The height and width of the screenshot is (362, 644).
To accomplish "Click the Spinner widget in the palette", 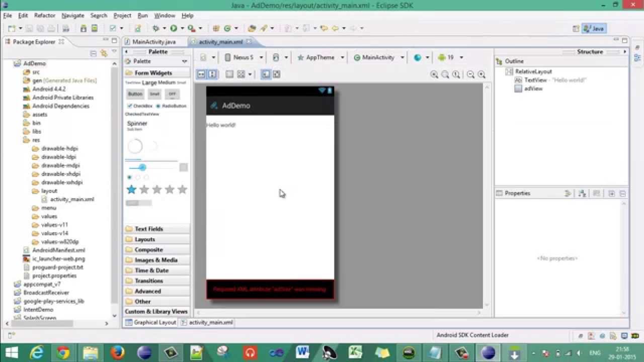I will pos(137,125).
